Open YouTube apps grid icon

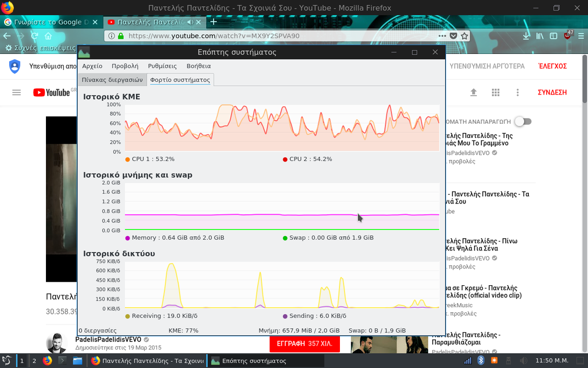pyautogui.click(x=496, y=93)
